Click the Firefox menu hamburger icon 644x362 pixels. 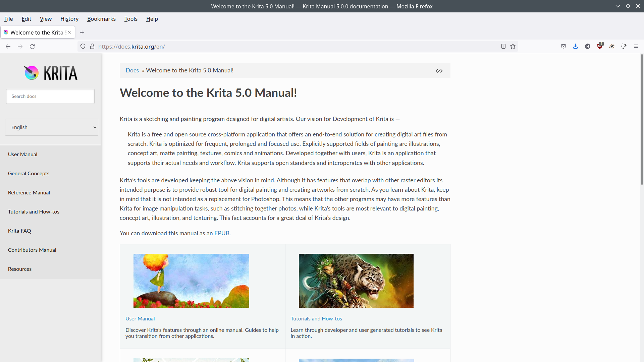pyautogui.click(x=636, y=46)
